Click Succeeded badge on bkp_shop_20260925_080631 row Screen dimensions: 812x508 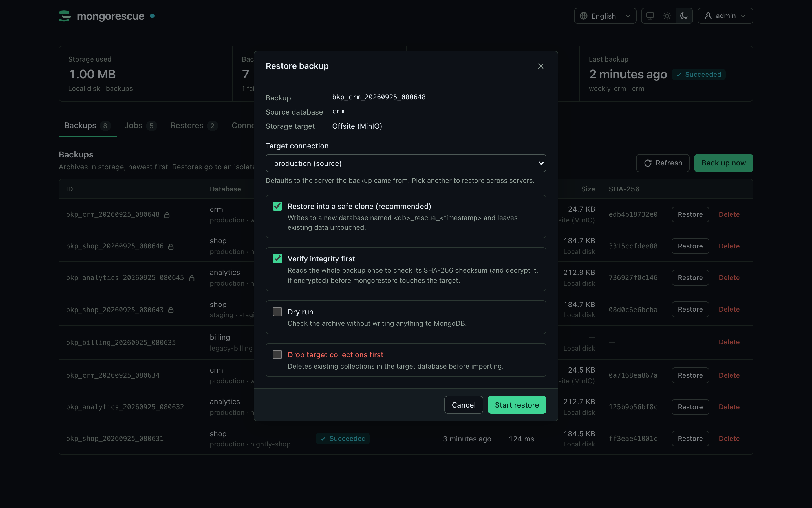343,439
